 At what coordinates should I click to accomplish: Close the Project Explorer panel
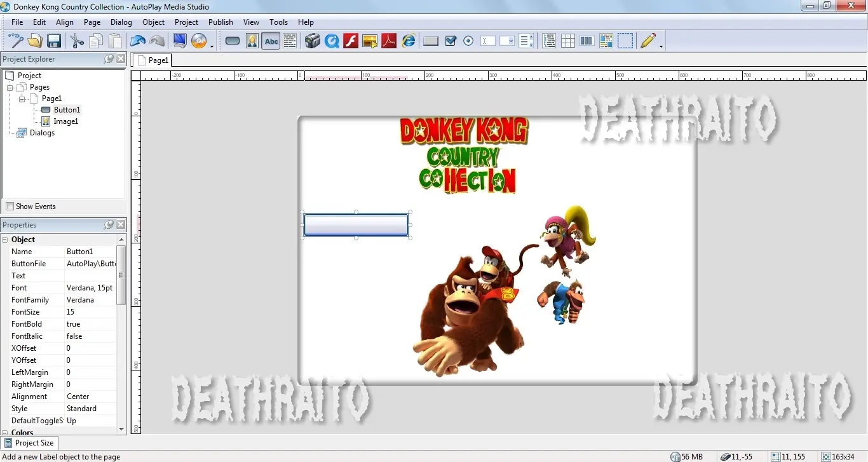(121, 59)
